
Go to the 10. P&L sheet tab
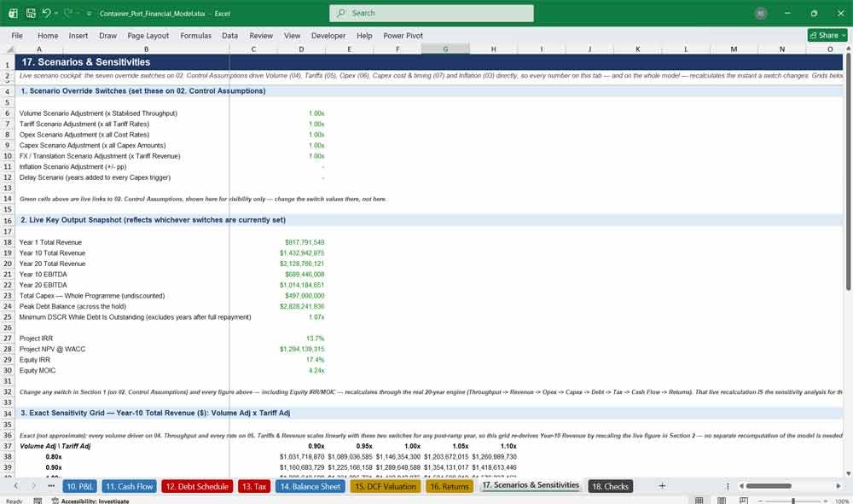(79, 487)
